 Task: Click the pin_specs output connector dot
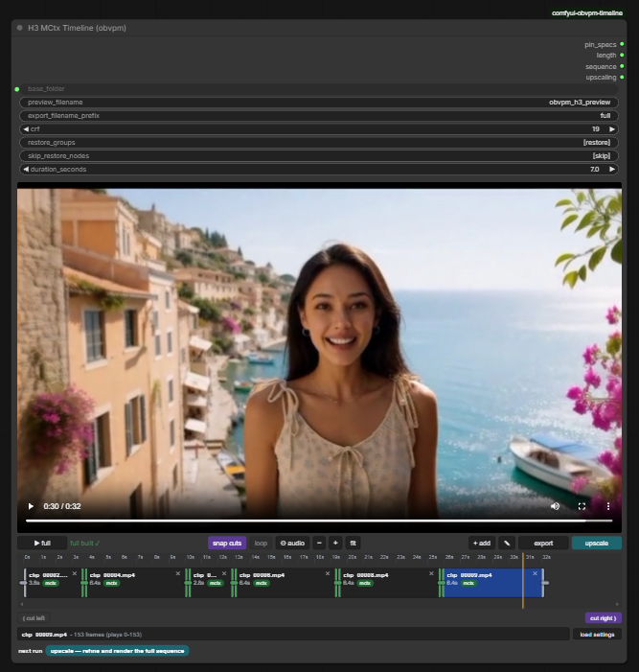tap(622, 44)
